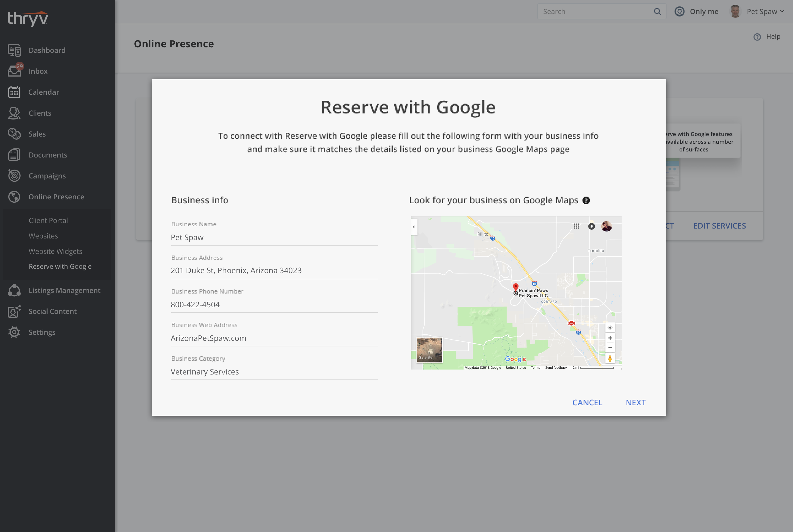The height and width of the screenshot is (532, 793).
Task: Zoom in using the map plus control
Action: coord(610,338)
